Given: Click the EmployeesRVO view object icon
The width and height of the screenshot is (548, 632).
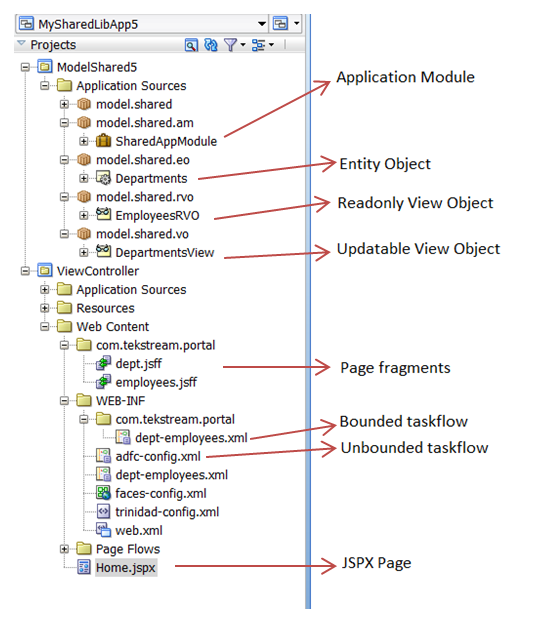Looking at the screenshot, I should pyautogui.click(x=103, y=214).
